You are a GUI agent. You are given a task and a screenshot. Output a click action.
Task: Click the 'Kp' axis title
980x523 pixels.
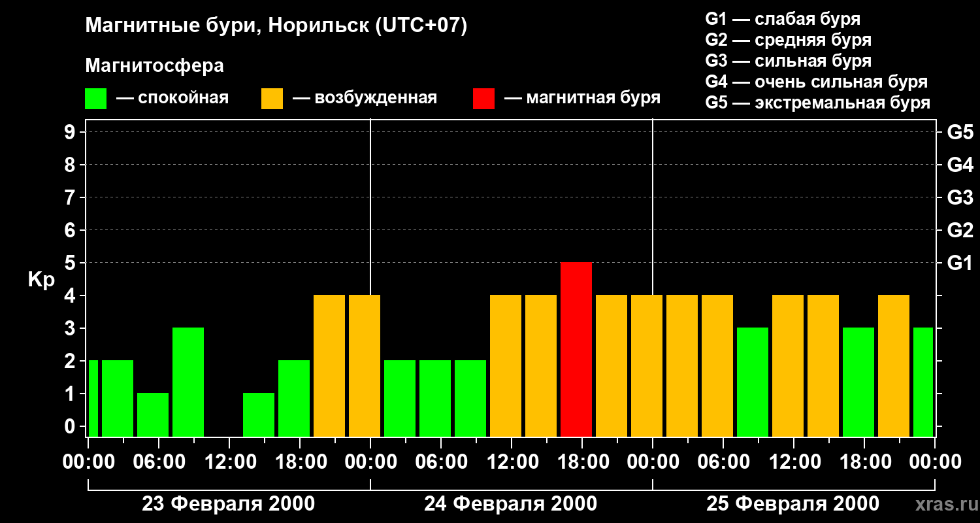click(x=41, y=280)
